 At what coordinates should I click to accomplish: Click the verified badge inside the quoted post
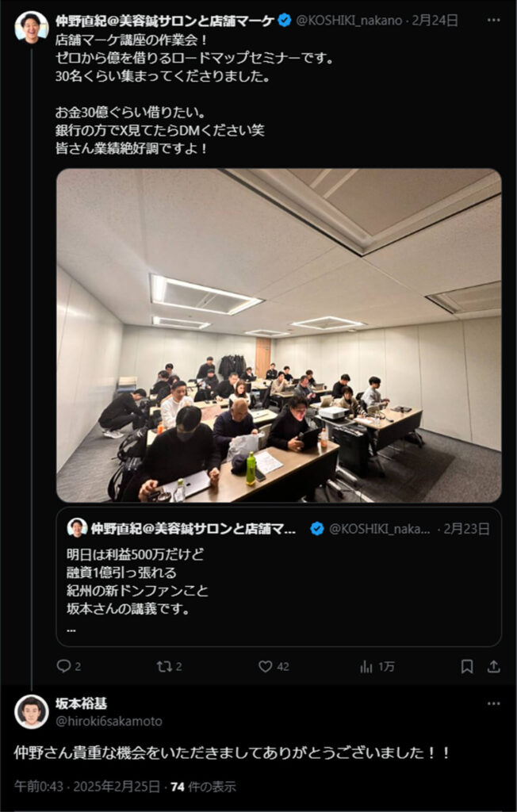(316, 529)
